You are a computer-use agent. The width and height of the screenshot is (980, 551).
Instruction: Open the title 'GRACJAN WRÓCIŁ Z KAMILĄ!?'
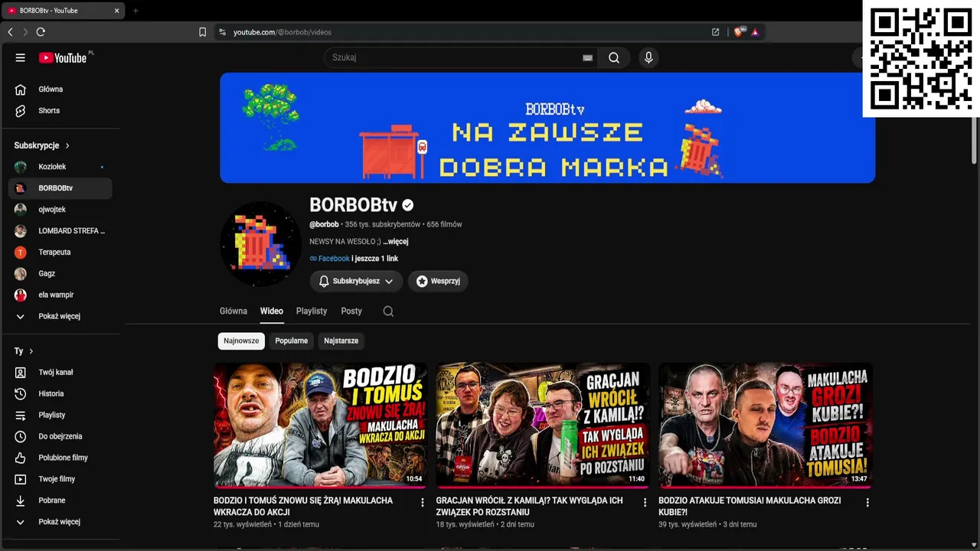(x=530, y=507)
